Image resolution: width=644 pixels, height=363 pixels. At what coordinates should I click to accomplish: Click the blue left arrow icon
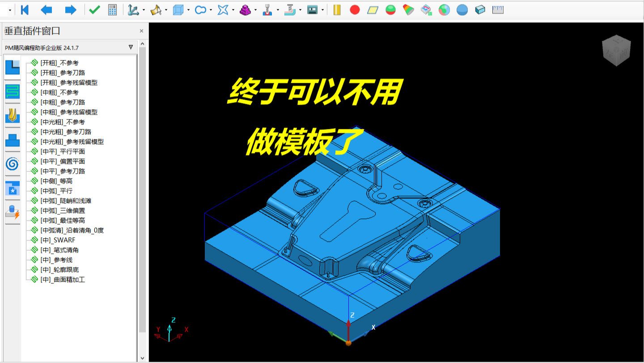click(47, 10)
